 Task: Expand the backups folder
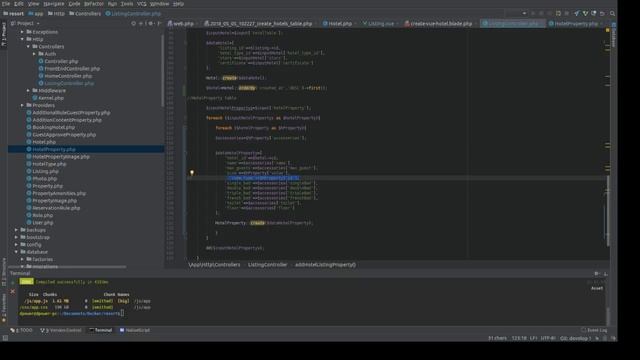click(16, 230)
